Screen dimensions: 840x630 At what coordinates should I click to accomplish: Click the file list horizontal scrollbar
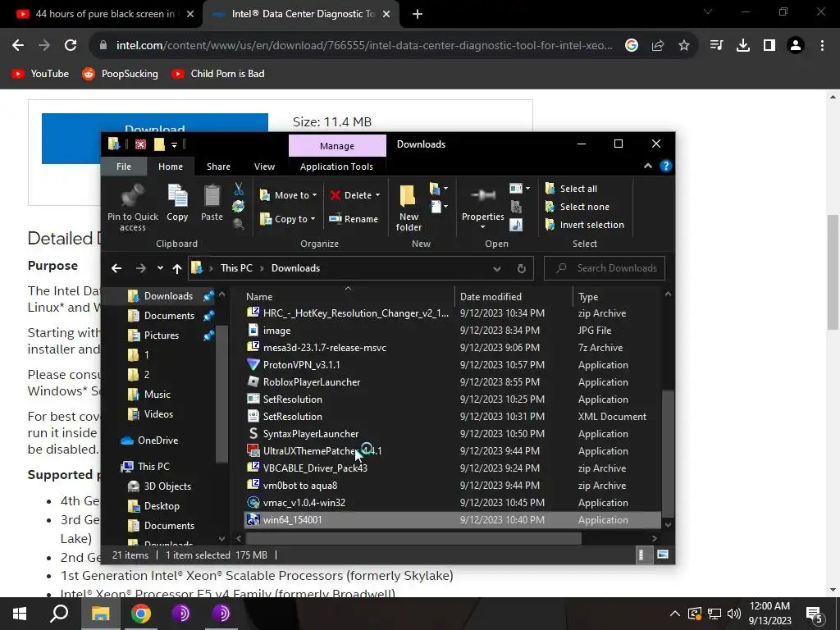point(413,538)
